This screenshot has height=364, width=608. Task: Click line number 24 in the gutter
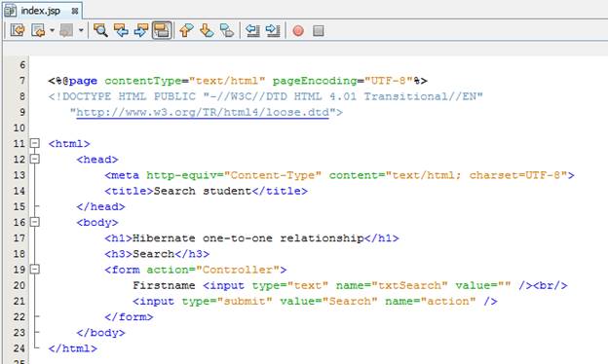coord(19,348)
